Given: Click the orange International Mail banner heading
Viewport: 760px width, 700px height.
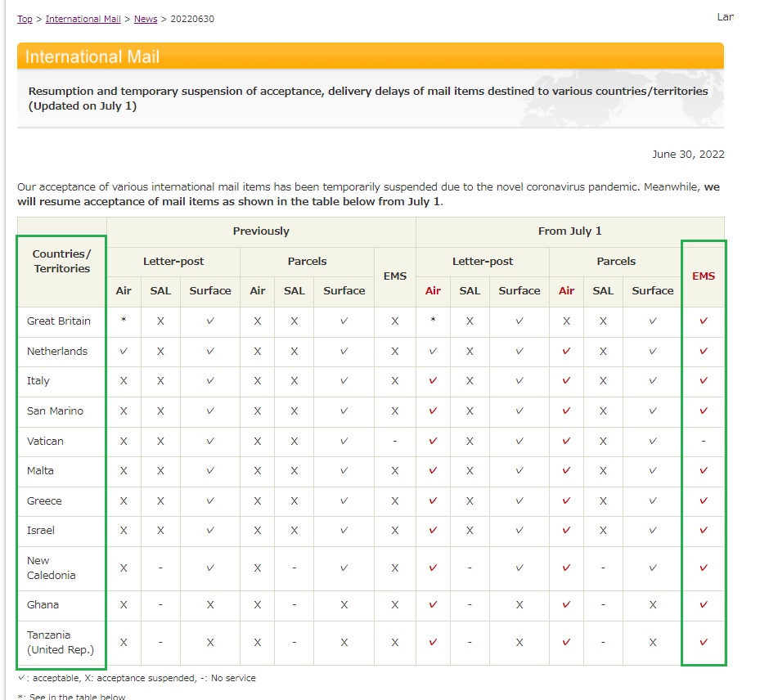Looking at the screenshot, I should point(92,57).
